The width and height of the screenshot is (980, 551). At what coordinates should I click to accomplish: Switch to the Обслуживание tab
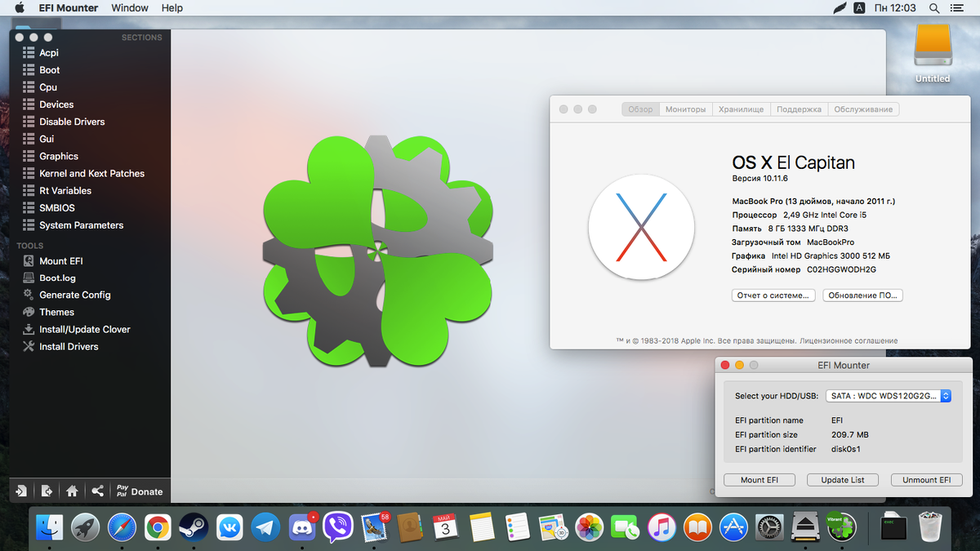pos(863,109)
